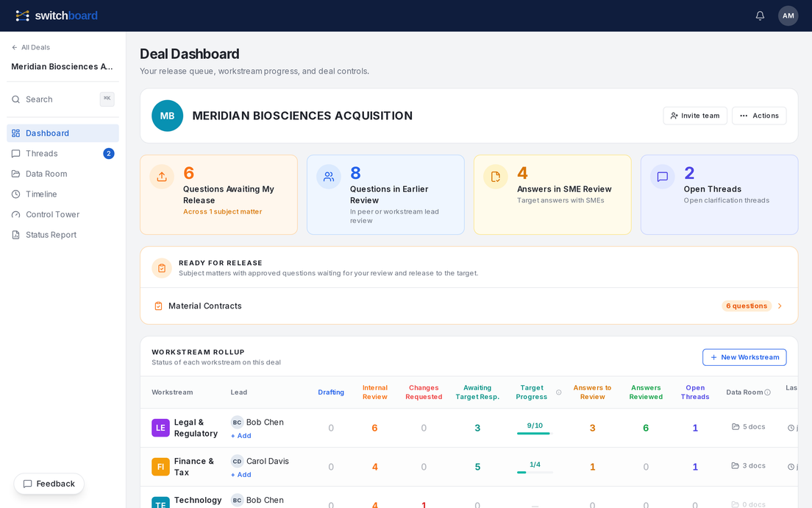
Task: Open Status Report in the sidebar
Action: [x=63, y=235]
